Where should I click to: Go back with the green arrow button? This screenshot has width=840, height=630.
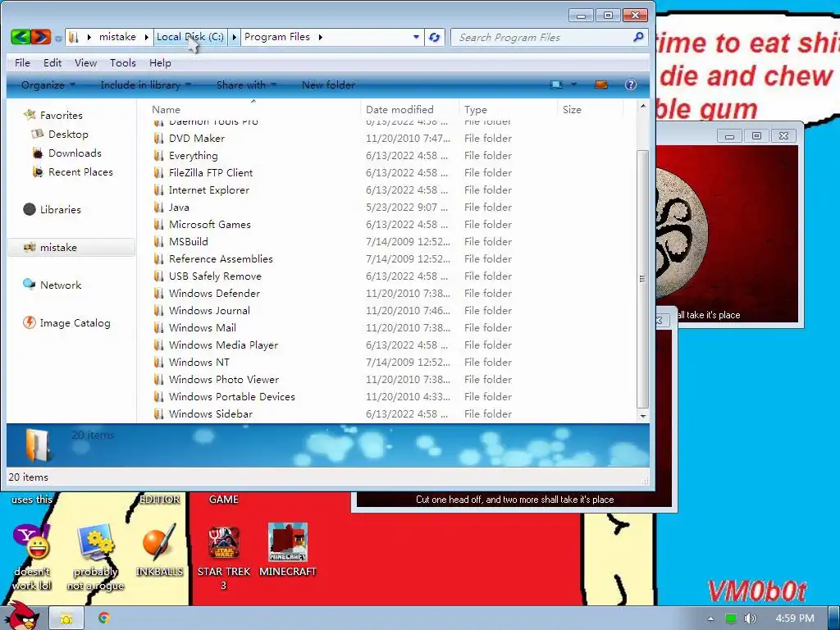(21, 37)
